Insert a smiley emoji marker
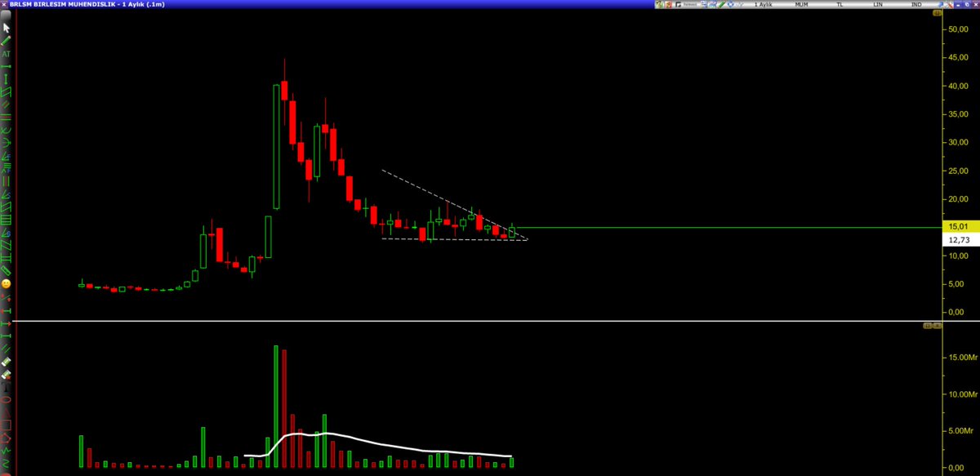This screenshot has width=980, height=476. pyautogui.click(x=6, y=283)
